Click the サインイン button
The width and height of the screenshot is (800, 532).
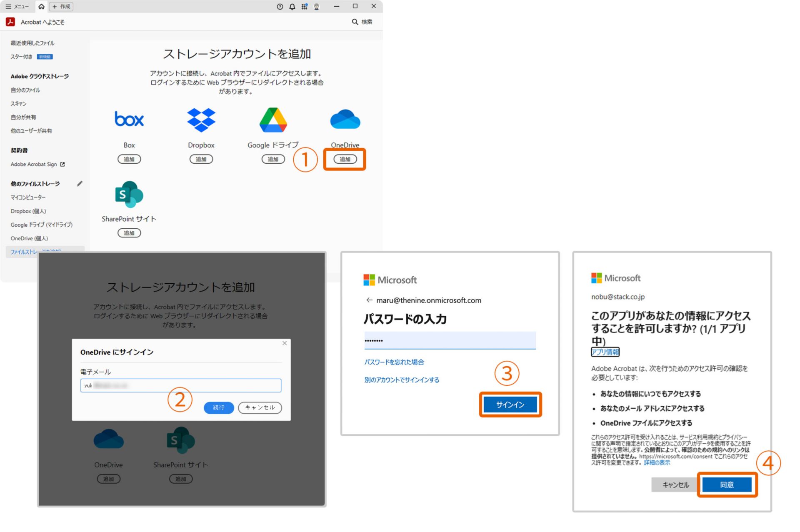pos(510,405)
